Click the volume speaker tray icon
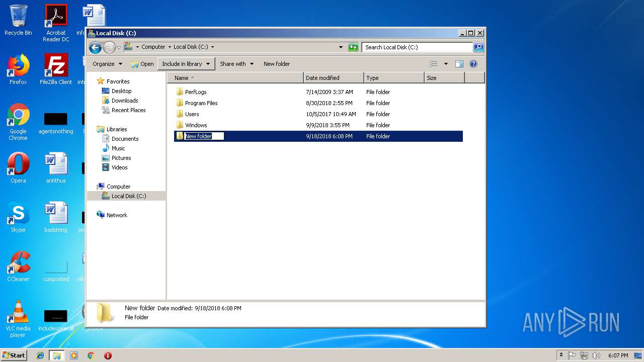 point(596,355)
